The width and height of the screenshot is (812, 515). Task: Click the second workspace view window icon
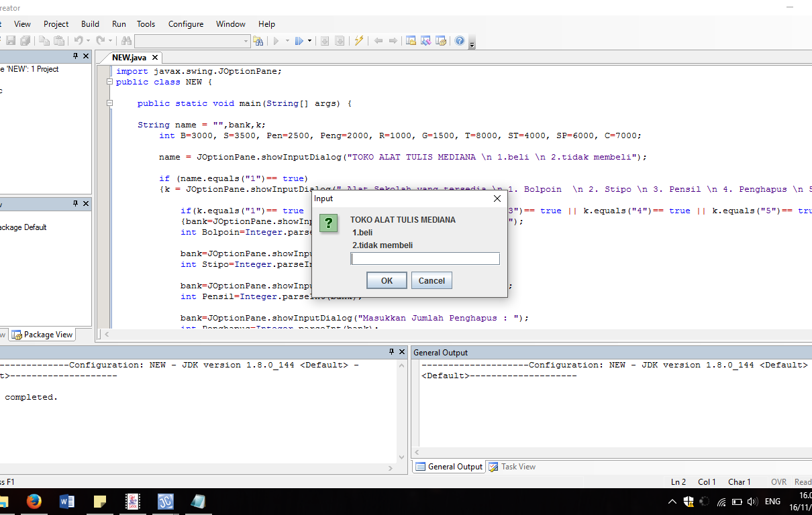pyautogui.click(x=426, y=41)
